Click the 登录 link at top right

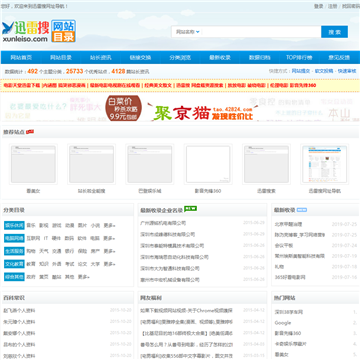[x=318, y=6]
